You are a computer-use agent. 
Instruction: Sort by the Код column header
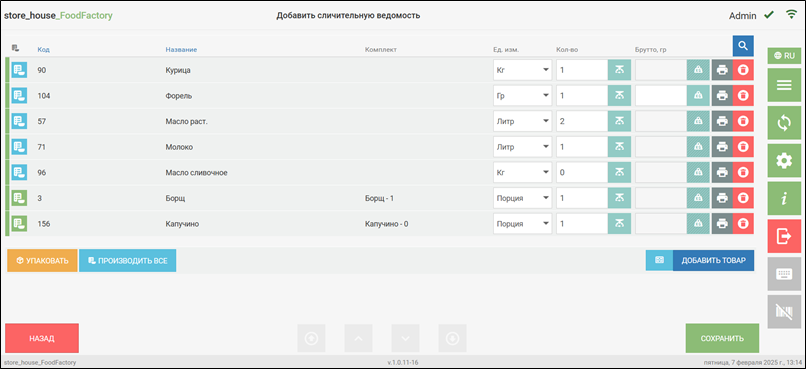coord(43,49)
